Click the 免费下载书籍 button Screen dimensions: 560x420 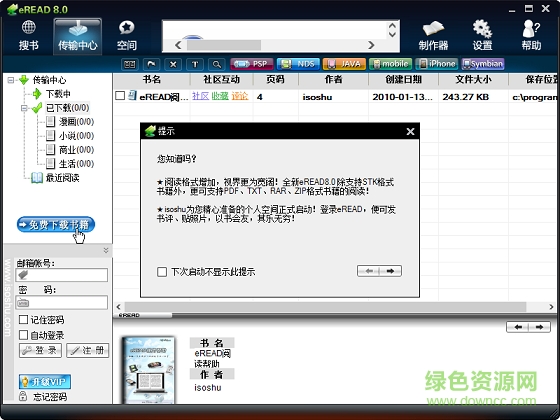coord(56,225)
